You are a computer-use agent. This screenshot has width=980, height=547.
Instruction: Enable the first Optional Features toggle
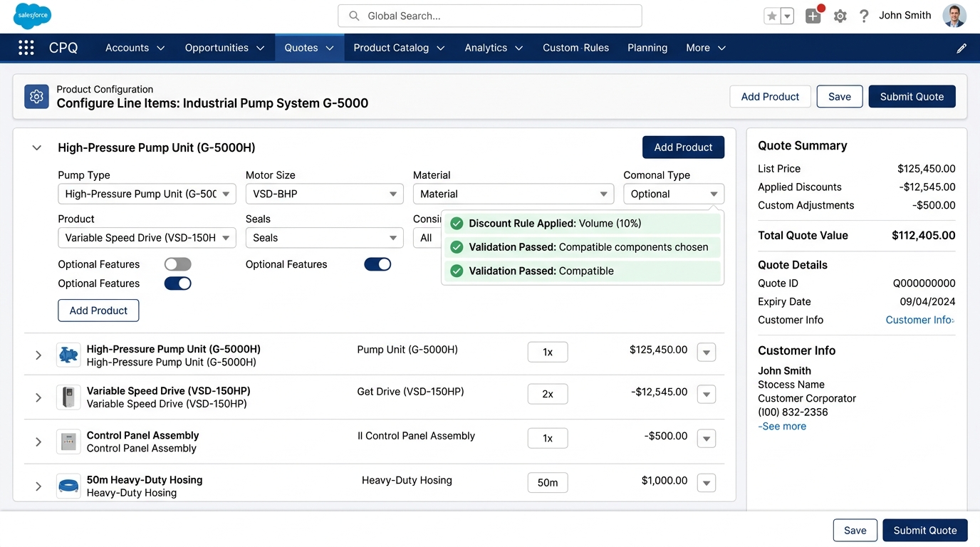(177, 264)
